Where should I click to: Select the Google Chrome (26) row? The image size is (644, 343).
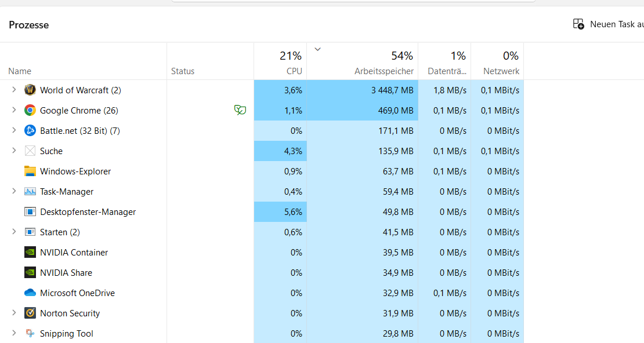click(262, 110)
